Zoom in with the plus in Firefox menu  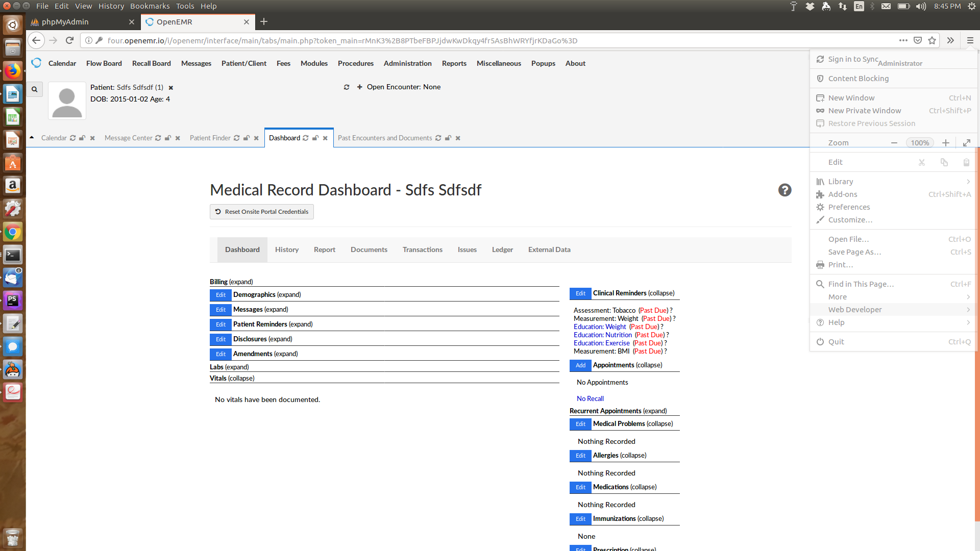point(946,143)
